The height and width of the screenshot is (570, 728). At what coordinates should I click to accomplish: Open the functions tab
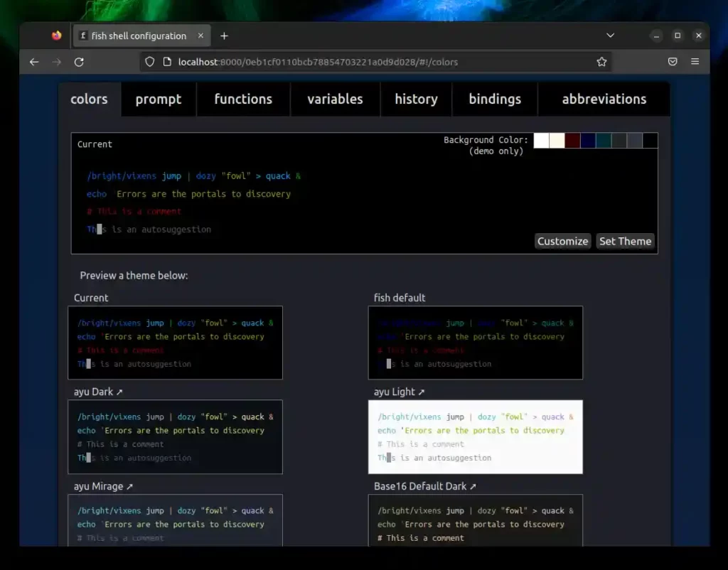click(x=243, y=100)
